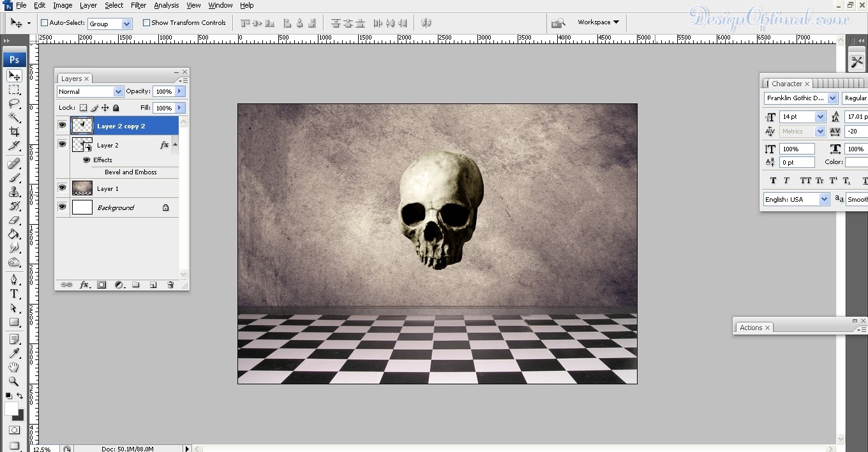Open the 14 pt font size dropdown
This screenshot has width=868, height=452.
[820, 117]
